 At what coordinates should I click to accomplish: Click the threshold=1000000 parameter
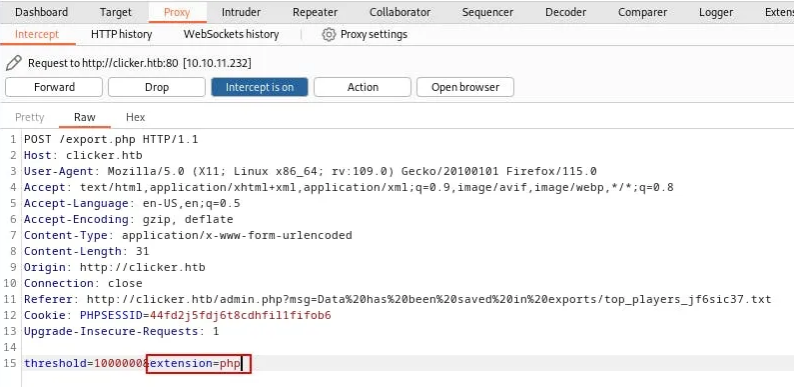tap(85, 363)
